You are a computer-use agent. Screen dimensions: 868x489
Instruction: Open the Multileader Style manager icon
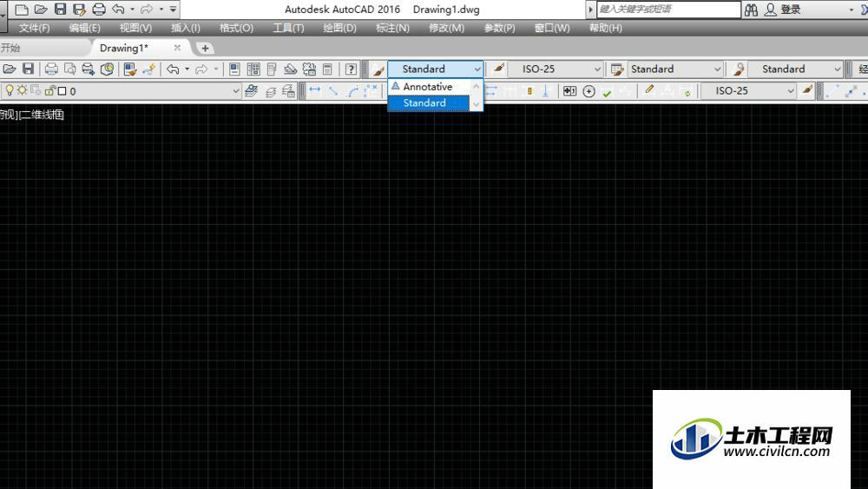739,69
